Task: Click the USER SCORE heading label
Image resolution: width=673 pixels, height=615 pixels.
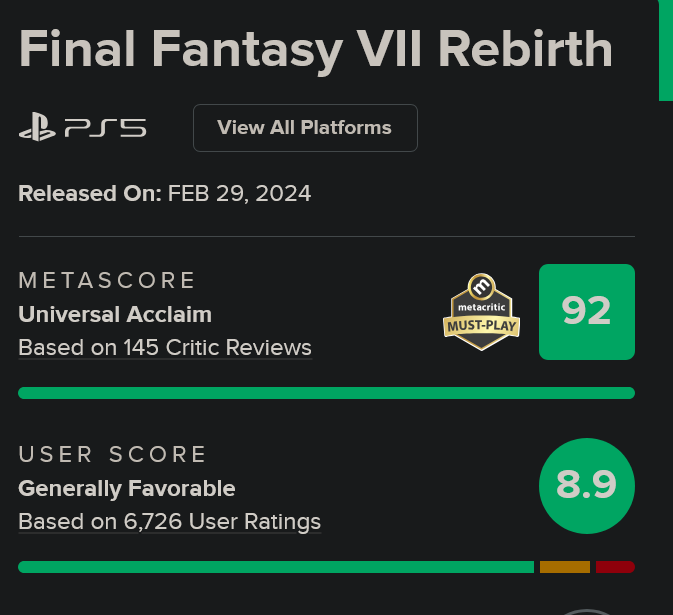Action: pyautogui.click(x=112, y=454)
